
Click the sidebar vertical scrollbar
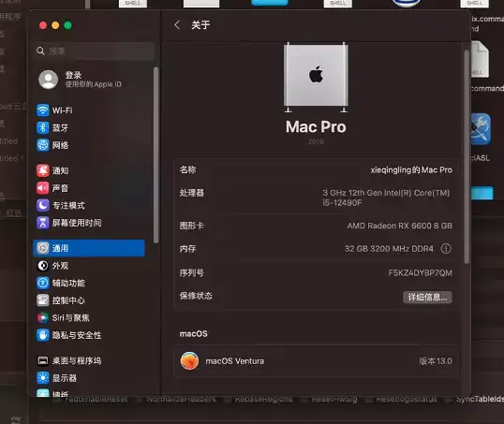156,154
